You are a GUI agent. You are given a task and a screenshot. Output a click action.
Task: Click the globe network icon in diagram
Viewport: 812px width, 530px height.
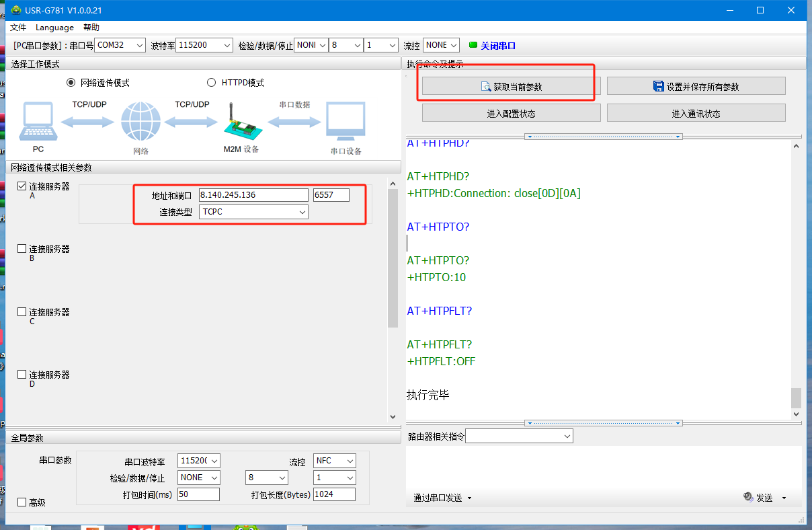[x=141, y=122]
